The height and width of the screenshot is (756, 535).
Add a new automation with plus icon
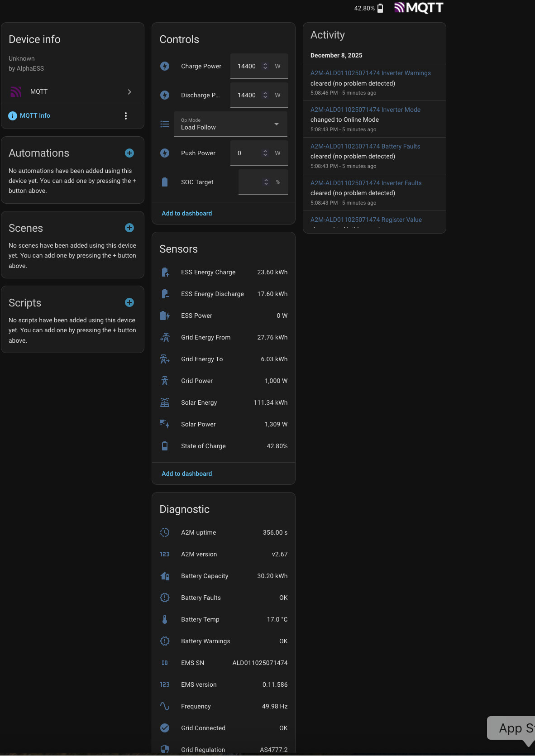(x=129, y=153)
